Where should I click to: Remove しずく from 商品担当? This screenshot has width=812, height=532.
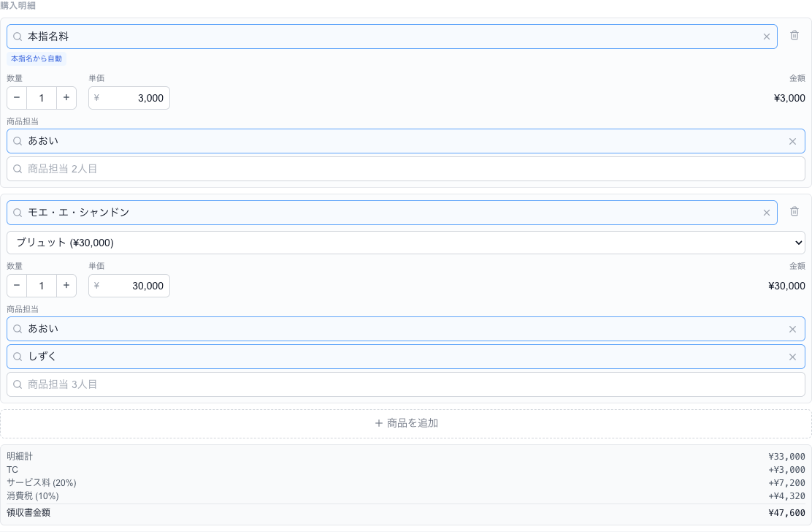tap(792, 357)
